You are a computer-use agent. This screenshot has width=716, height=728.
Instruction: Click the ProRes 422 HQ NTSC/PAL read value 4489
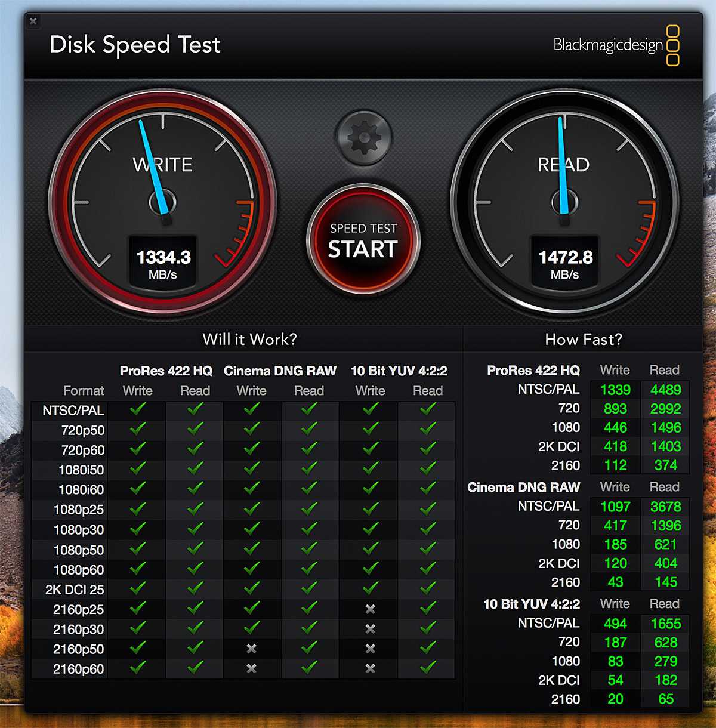[x=665, y=390]
